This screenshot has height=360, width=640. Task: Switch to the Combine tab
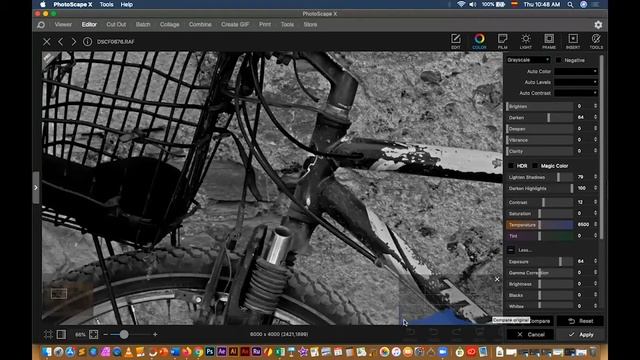[200, 24]
